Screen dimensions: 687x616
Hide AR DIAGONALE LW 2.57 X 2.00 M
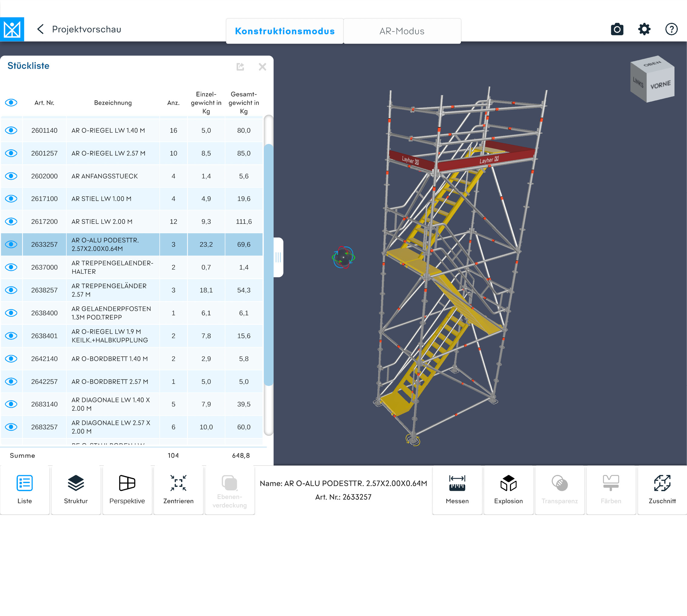[11, 427]
